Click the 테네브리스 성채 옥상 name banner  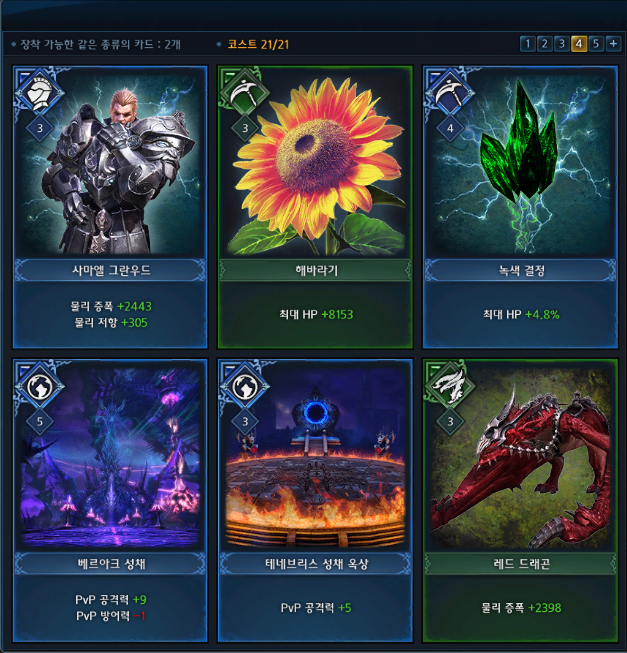(316, 564)
